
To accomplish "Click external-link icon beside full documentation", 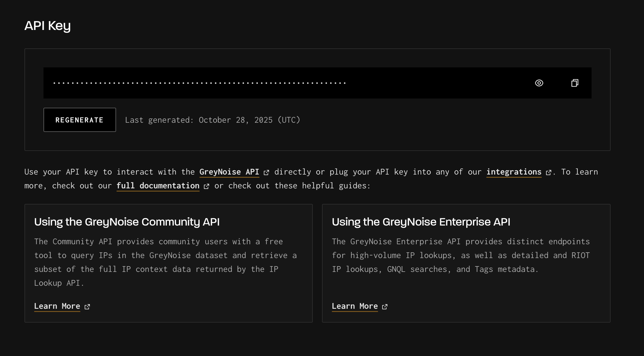I will coord(207,186).
